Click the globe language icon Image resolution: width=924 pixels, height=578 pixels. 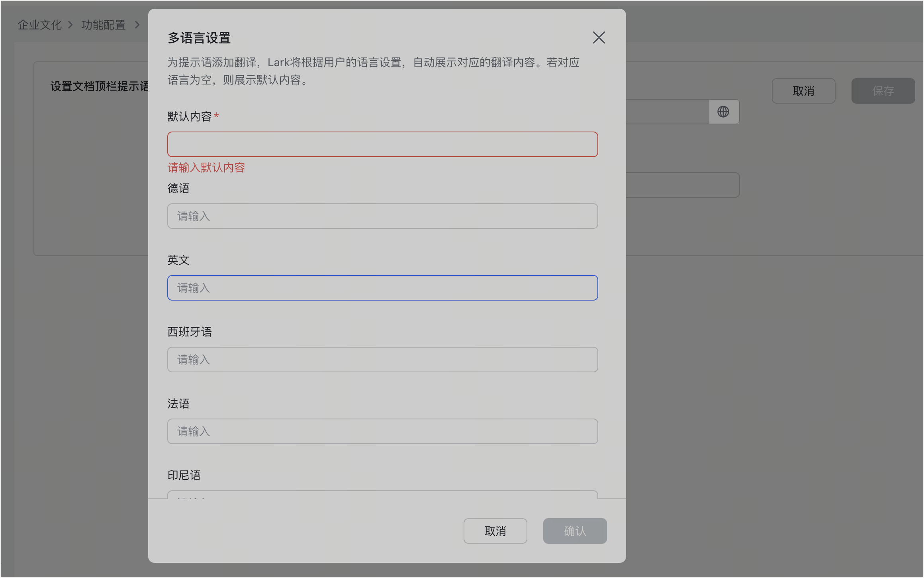[724, 112]
